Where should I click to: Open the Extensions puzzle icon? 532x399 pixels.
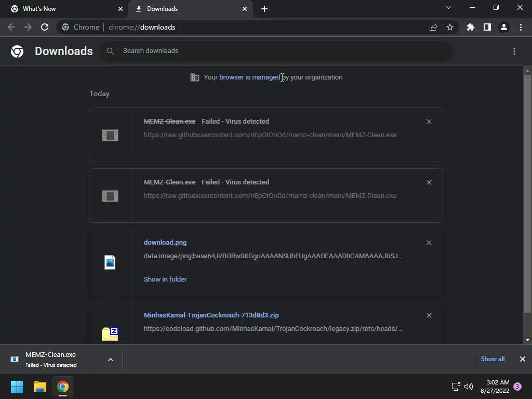click(471, 27)
